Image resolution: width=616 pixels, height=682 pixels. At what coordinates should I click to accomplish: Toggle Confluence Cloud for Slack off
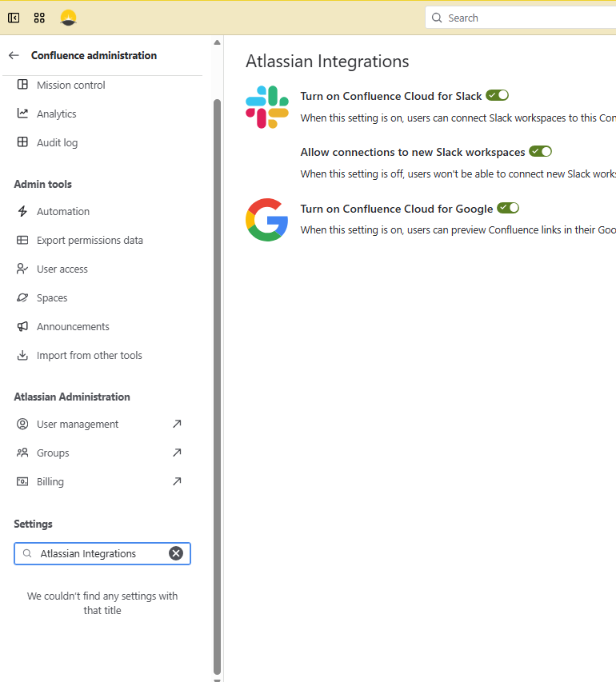[x=497, y=95]
